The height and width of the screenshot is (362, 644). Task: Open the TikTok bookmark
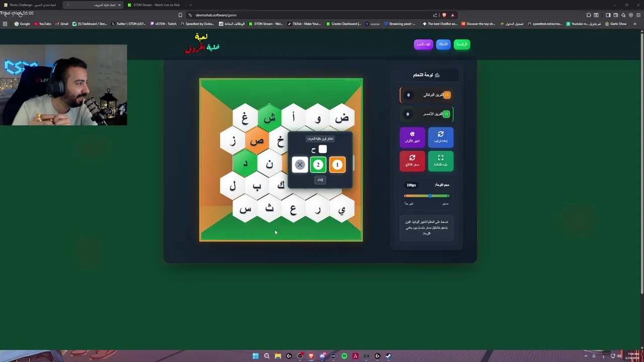304,24
